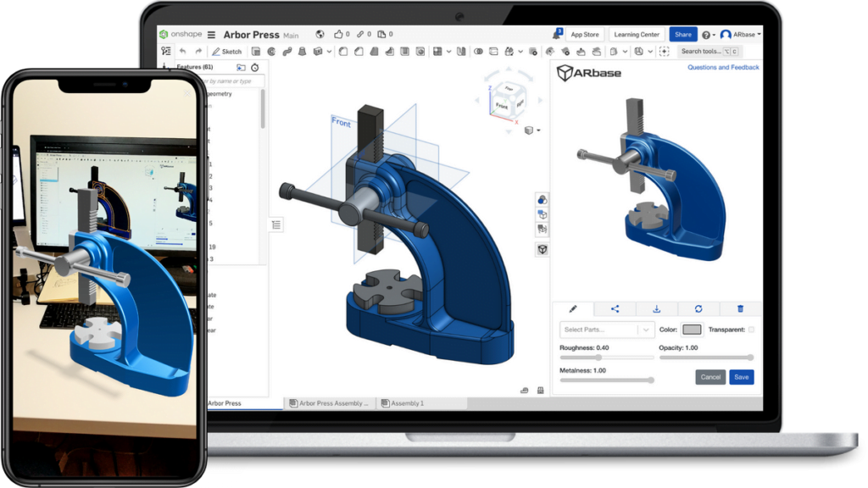The width and height of the screenshot is (868, 488).
Task: Open the Onshape hamburger menu
Action: (211, 34)
